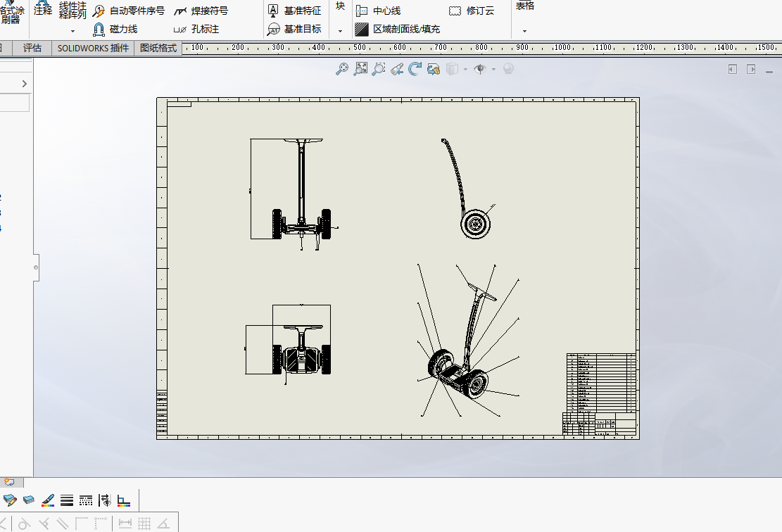The image size is (782, 532).
Task: Click the grey appearance sphere icon
Action: 508,68
